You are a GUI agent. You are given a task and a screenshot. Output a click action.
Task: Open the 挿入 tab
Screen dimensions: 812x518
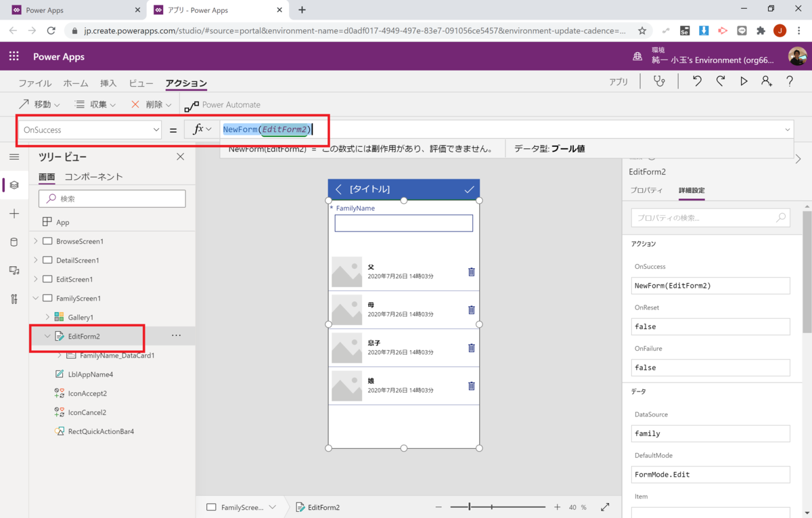click(x=108, y=83)
